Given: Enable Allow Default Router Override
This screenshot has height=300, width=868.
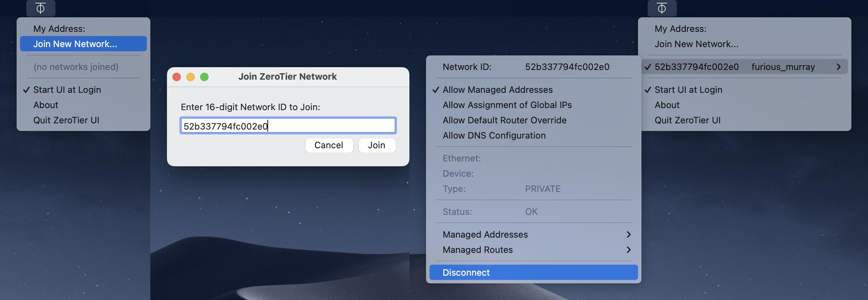Looking at the screenshot, I should (504, 120).
